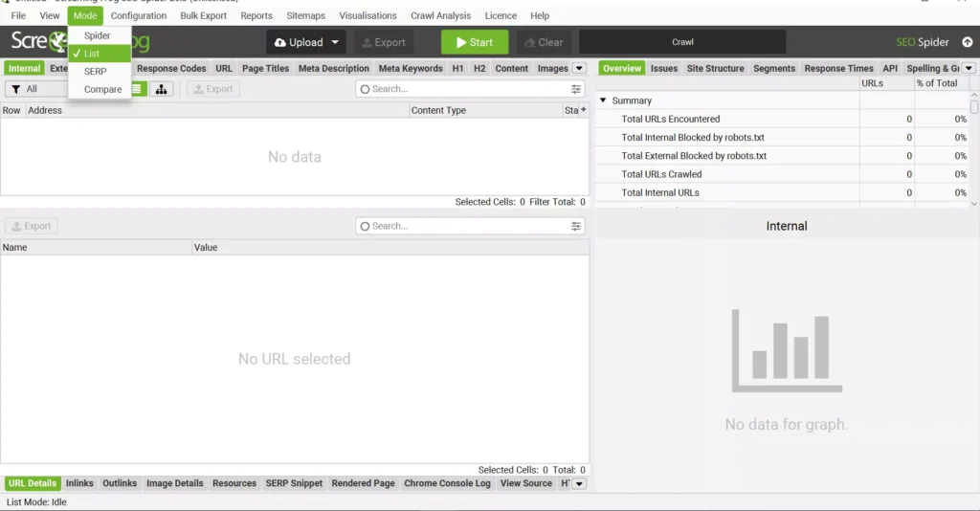This screenshot has height=511, width=980.
Task: Switch to the Meta Description tab
Action: 334,68
